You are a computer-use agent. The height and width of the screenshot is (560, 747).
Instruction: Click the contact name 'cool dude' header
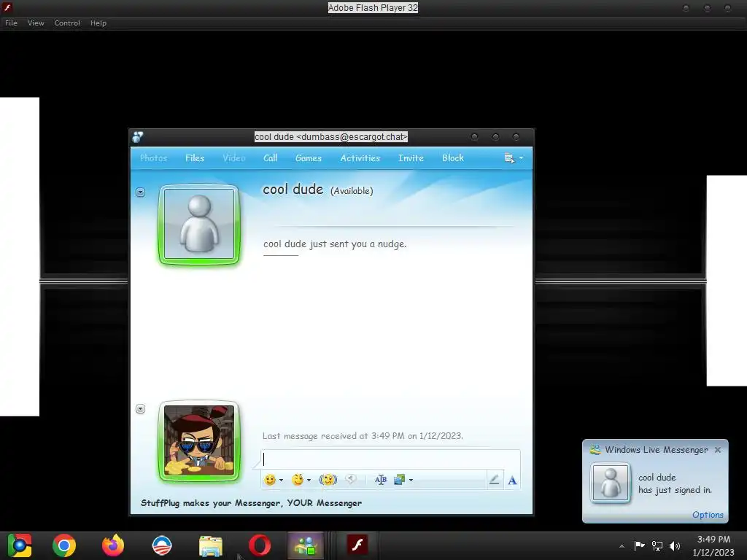[x=293, y=190]
